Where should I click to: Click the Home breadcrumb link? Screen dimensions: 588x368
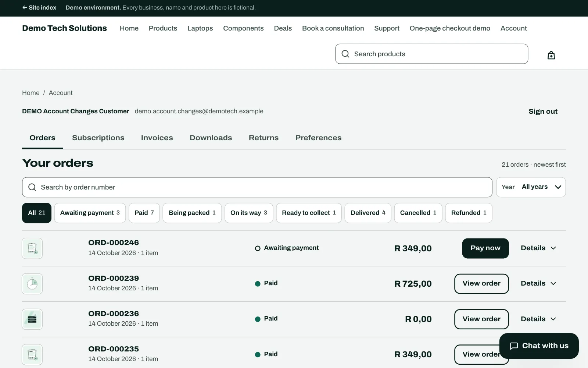[x=31, y=93]
